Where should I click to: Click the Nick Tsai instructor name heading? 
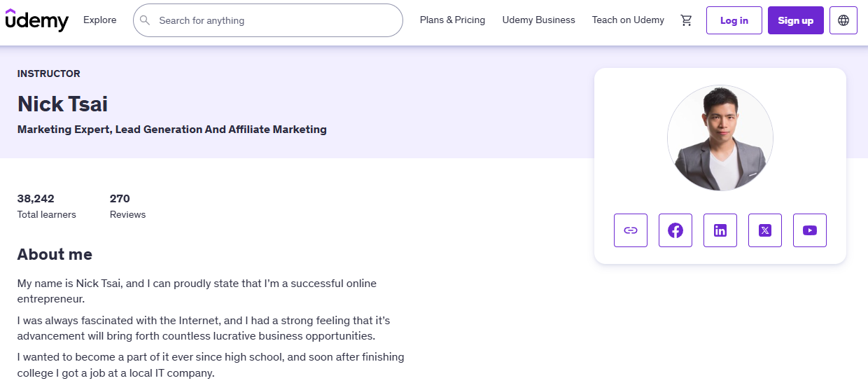tap(63, 104)
